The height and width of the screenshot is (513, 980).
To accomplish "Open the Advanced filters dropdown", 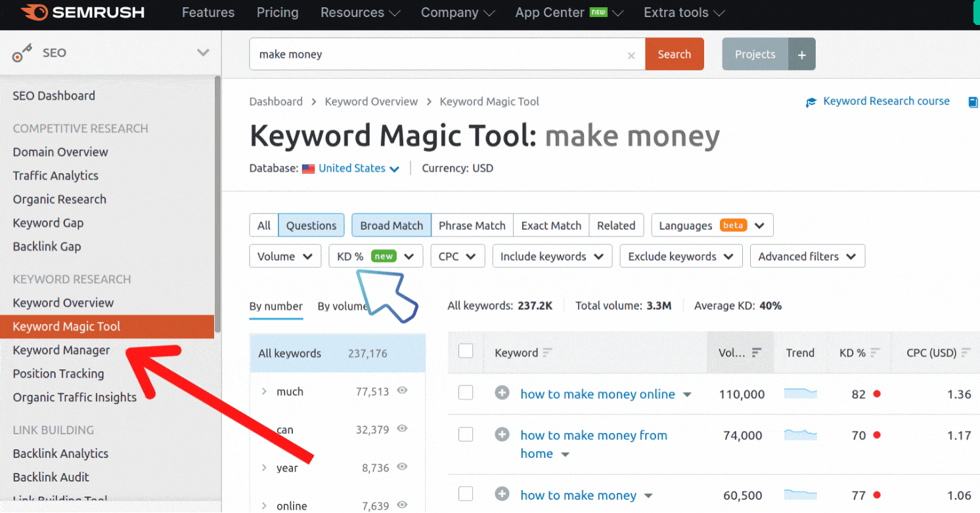I will [807, 256].
